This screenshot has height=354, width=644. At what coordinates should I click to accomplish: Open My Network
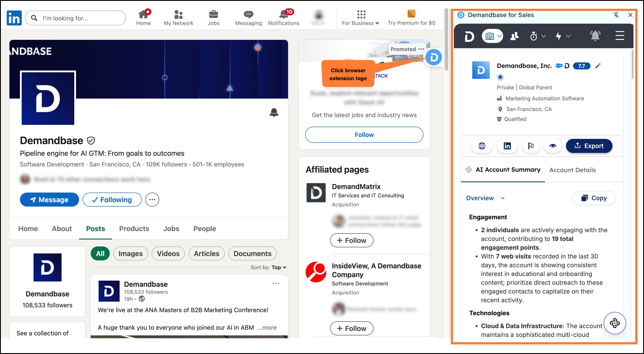point(178,18)
